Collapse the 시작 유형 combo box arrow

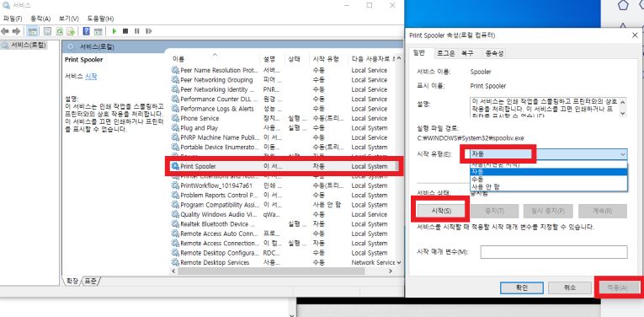pos(623,154)
